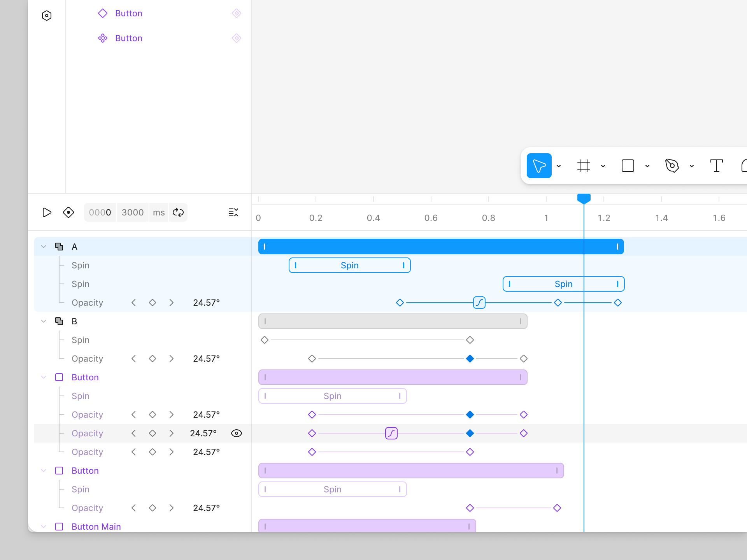Collapse layer A in timeline
The image size is (747, 560).
pyautogui.click(x=44, y=247)
